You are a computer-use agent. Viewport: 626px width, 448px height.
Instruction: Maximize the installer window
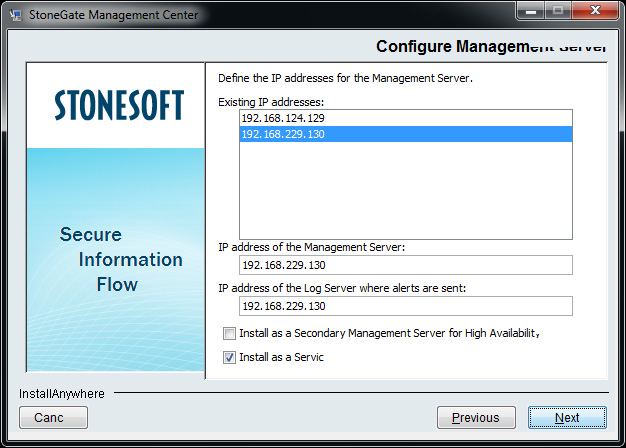(558, 12)
